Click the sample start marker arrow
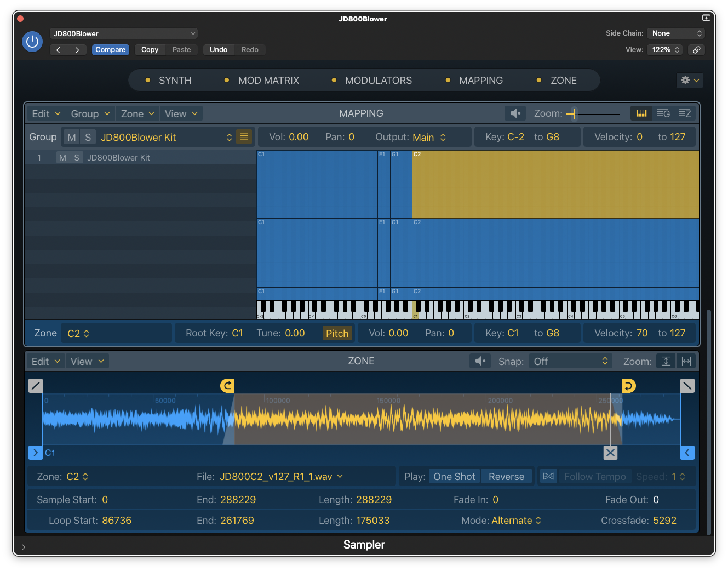This screenshot has height=571, width=728. click(x=36, y=453)
